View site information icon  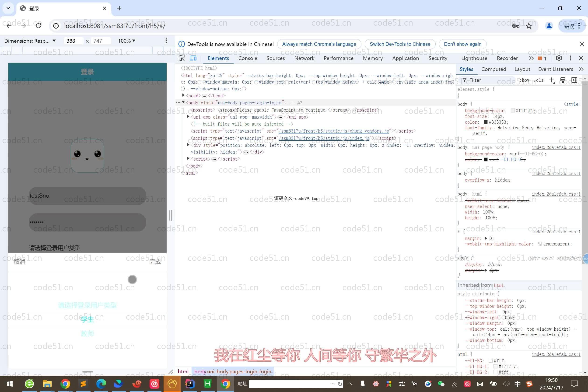click(56, 26)
